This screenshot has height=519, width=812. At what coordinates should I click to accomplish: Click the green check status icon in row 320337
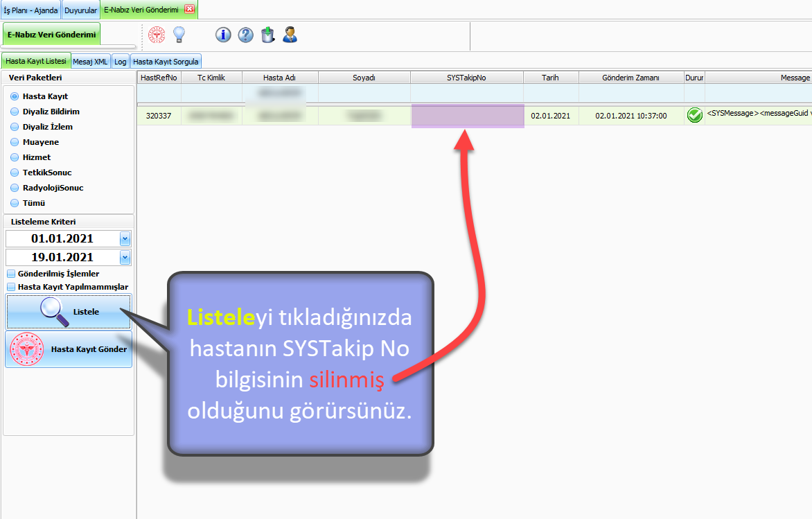[694, 115]
